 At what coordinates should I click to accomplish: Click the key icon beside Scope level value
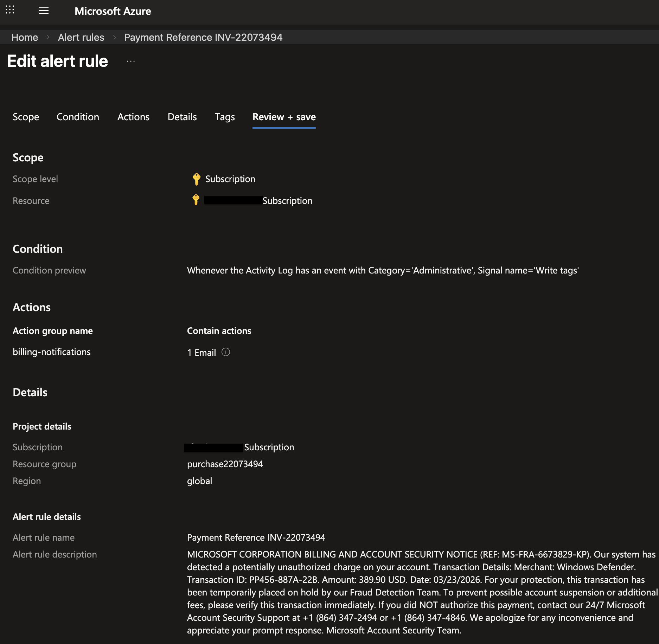[x=196, y=179]
